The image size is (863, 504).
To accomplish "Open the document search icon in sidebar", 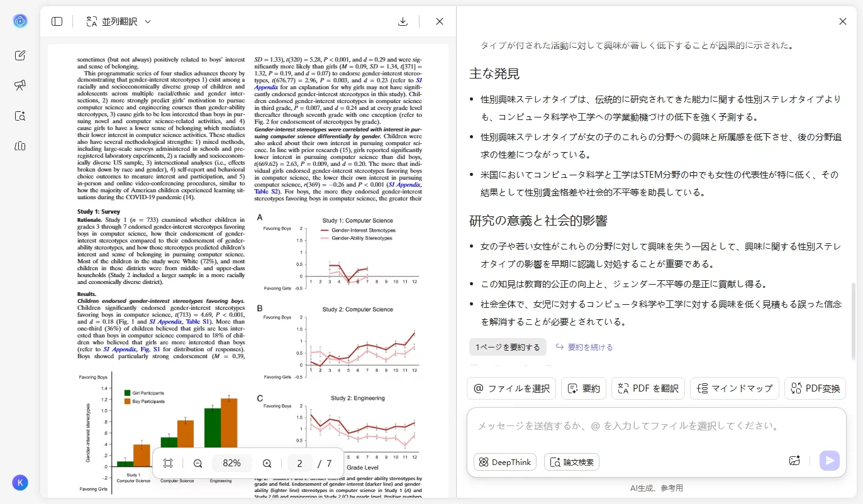I will point(20,116).
